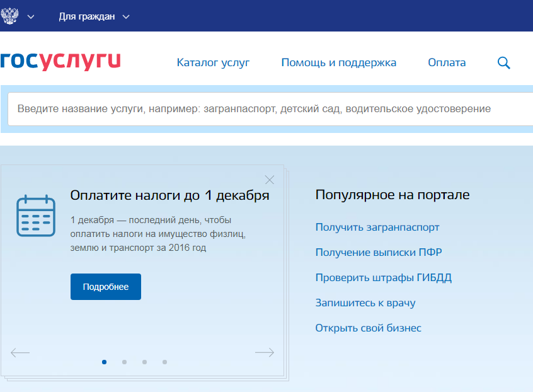Go to the Госуслуги home logo
Viewport: 533px width, 392px height.
(60, 62)
